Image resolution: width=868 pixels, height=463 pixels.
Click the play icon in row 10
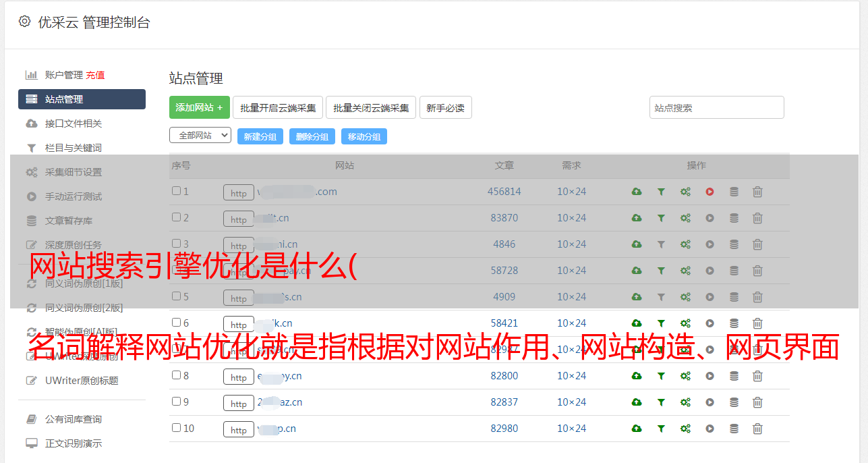(710, 429)
